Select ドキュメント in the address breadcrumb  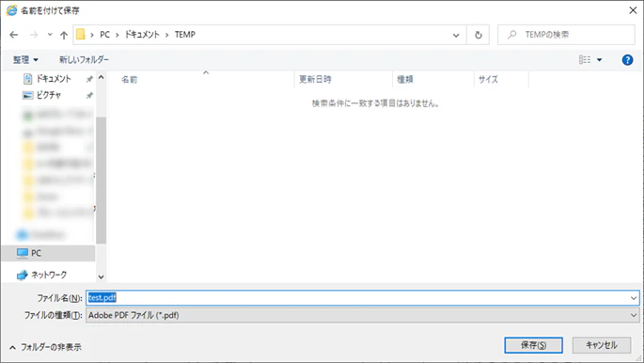point(142,35)
